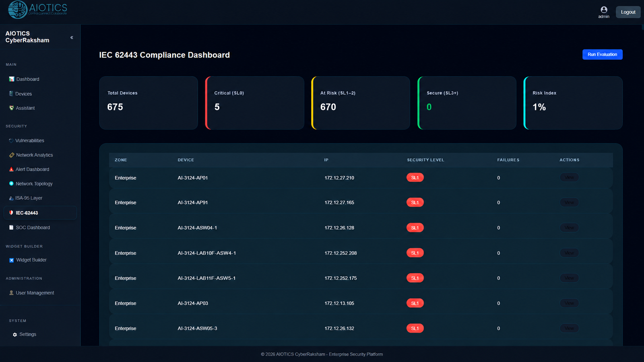Click View for AI-3124-LAB10F-ASW4-1 row
This screenshot has width=644, height=362.
pos(569,253)
